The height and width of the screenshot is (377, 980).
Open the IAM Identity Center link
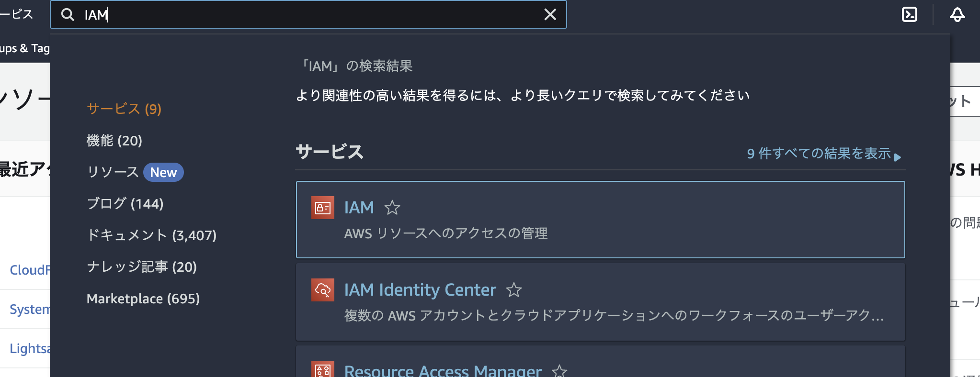(420, 290)
